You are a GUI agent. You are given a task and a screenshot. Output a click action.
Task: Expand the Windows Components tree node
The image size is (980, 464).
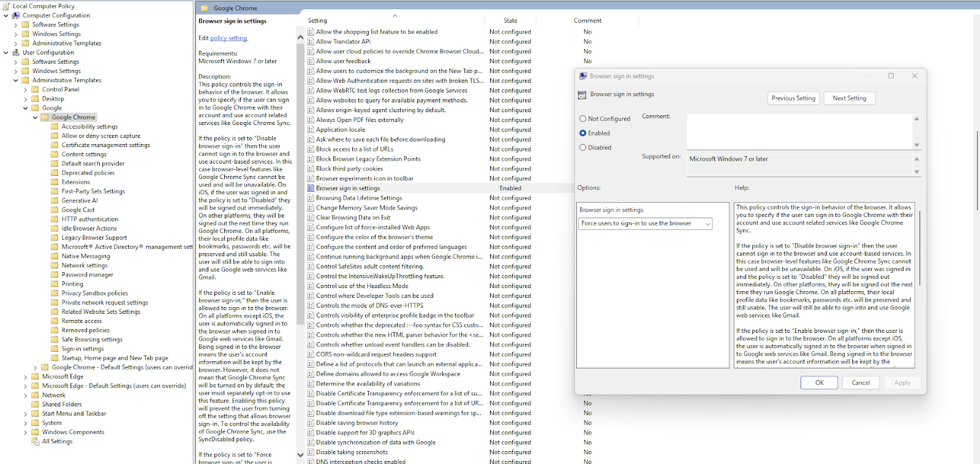tap(26, 432)
